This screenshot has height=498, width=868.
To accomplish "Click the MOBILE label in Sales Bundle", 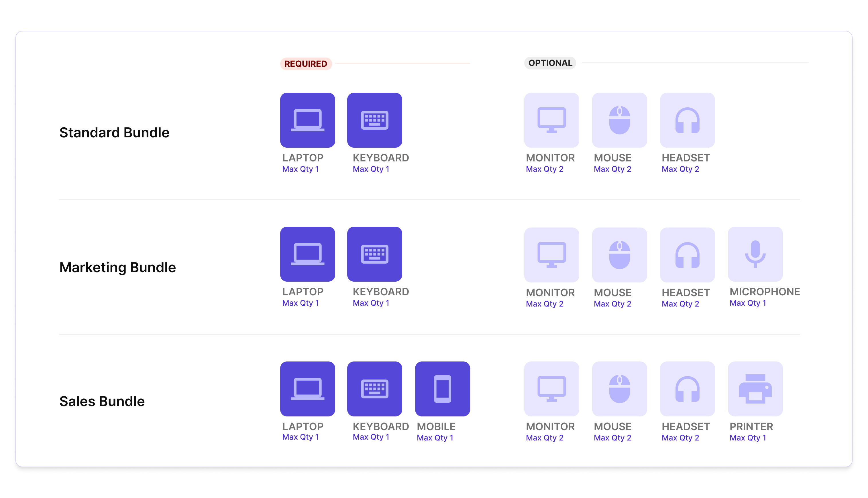I will pos(436,427).
